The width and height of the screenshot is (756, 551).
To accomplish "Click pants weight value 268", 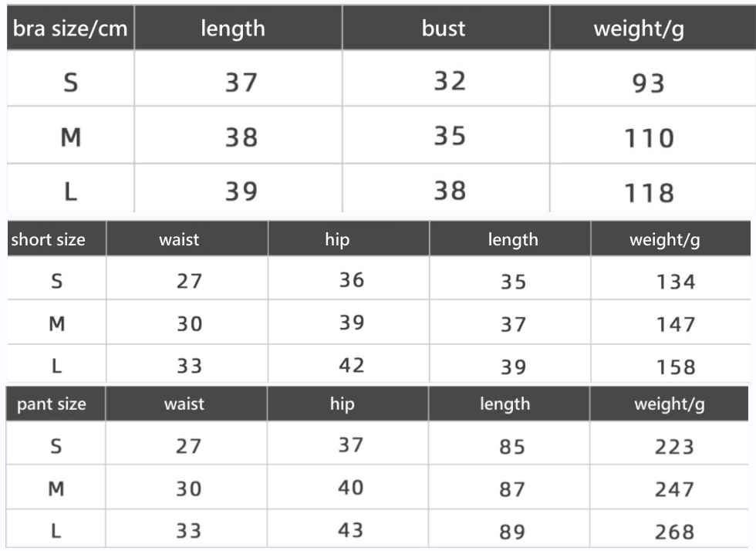I will click(x=674, y=532).
